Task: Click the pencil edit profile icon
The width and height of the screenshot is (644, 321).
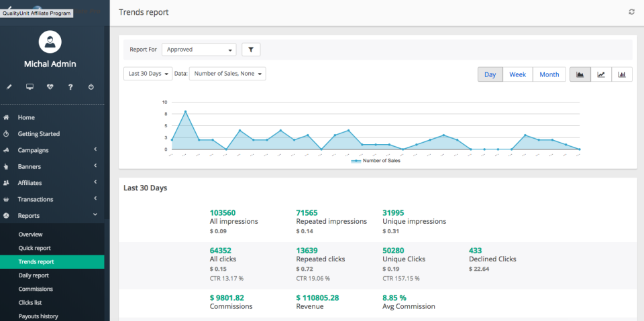Action: pyautogui.click(x=9, y=86)
